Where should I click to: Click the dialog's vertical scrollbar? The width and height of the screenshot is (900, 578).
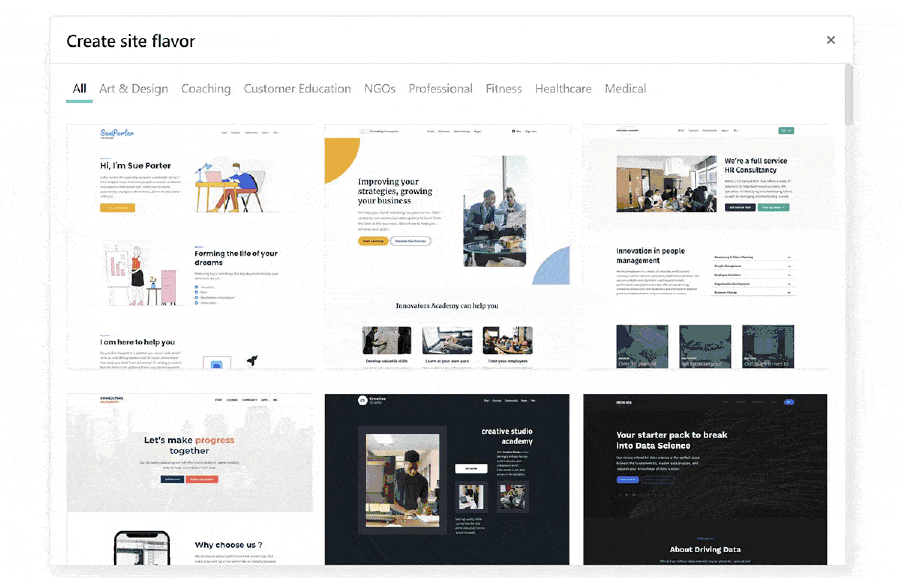click(x=849, y=95)
